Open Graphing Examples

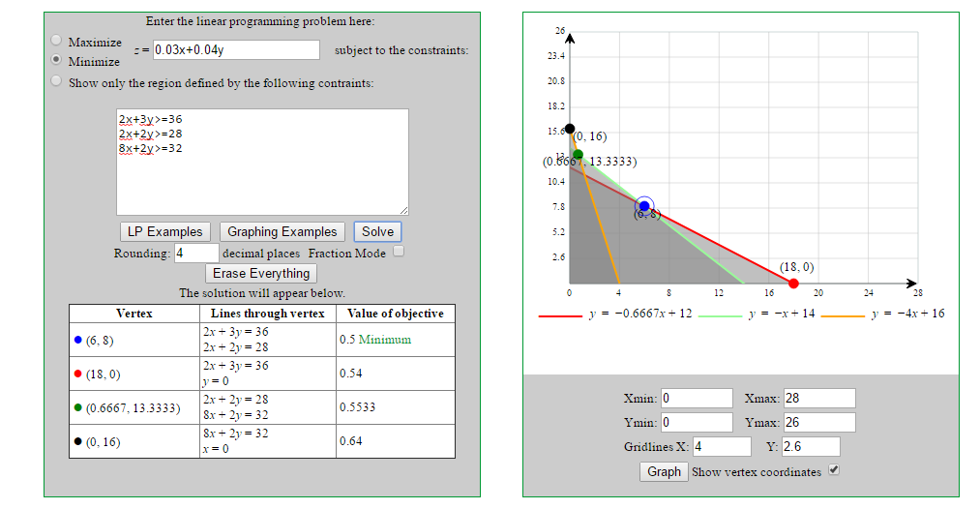pos(282,231)
